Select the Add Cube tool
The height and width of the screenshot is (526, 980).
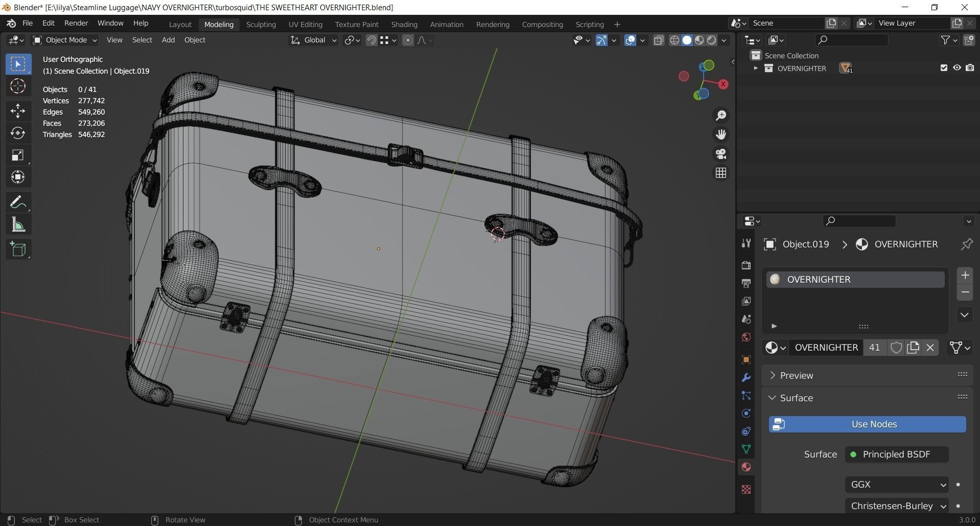click(x=18, y=249)
